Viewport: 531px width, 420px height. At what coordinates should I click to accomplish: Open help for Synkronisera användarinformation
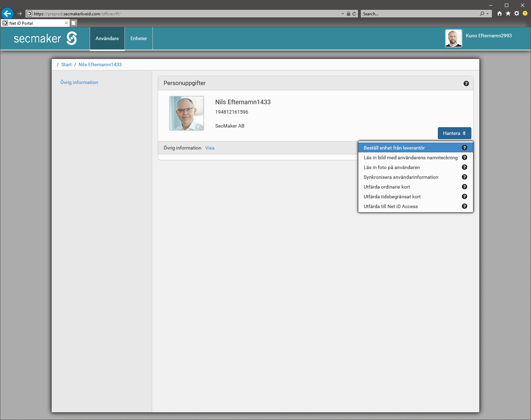click(464, 177)
